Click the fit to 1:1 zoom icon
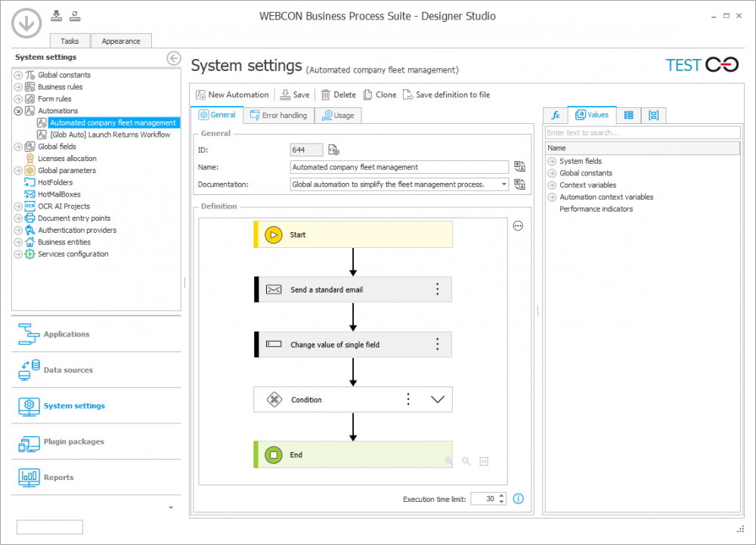This screenshot has height=545, width=756. [484, 462]
